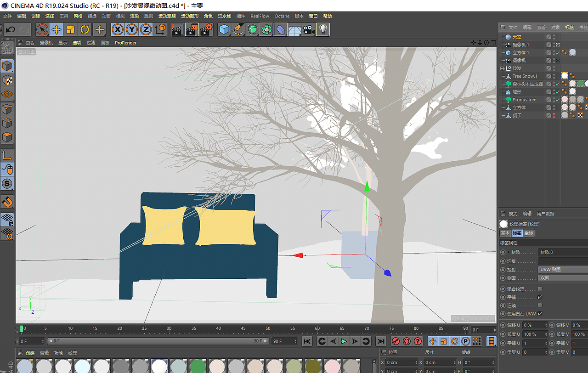This screenshot has width=588, height=373.
Task: Open the 运动图形 menu
Action: [190, 16]
